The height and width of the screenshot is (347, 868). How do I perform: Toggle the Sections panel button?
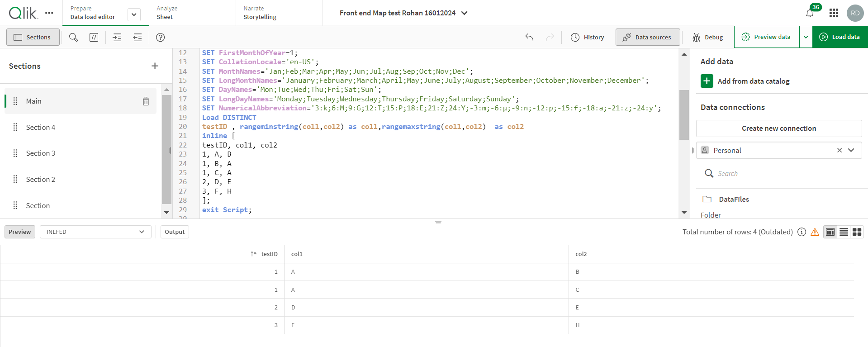[33, 37]
